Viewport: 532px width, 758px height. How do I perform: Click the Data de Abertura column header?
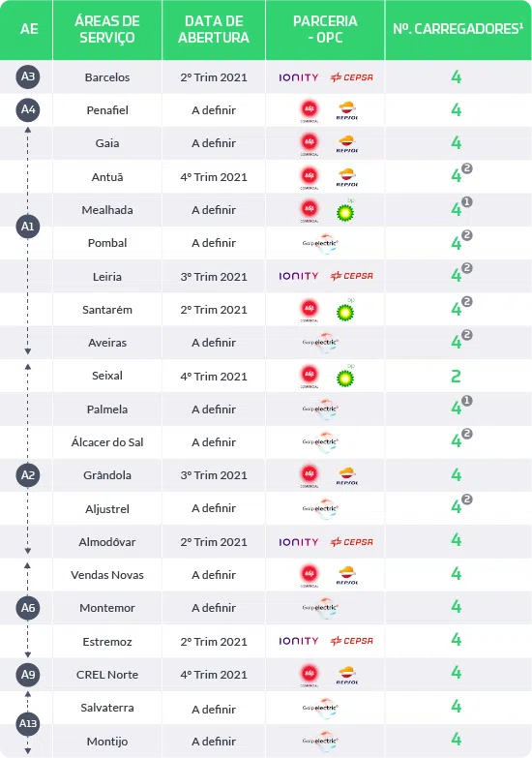[x=214, y=29]
